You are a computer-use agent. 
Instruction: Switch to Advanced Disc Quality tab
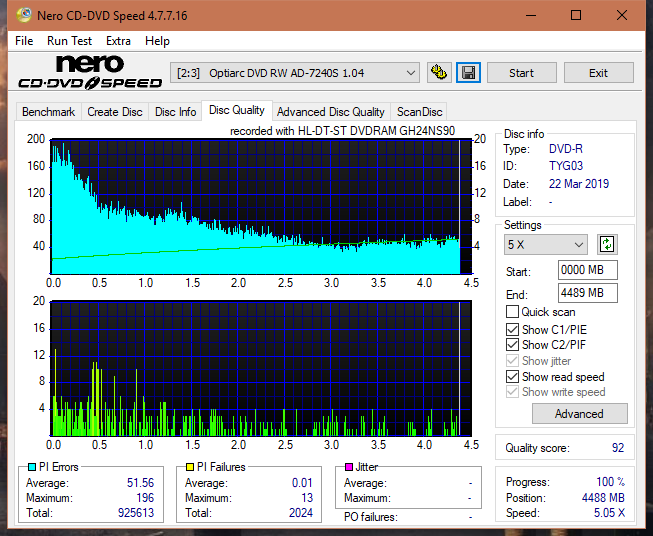(331, 112)
